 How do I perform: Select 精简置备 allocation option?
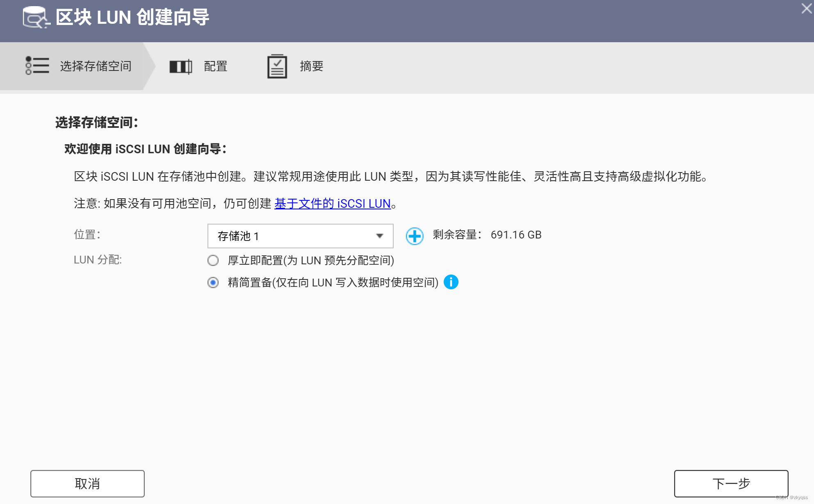tap(213, 282)
